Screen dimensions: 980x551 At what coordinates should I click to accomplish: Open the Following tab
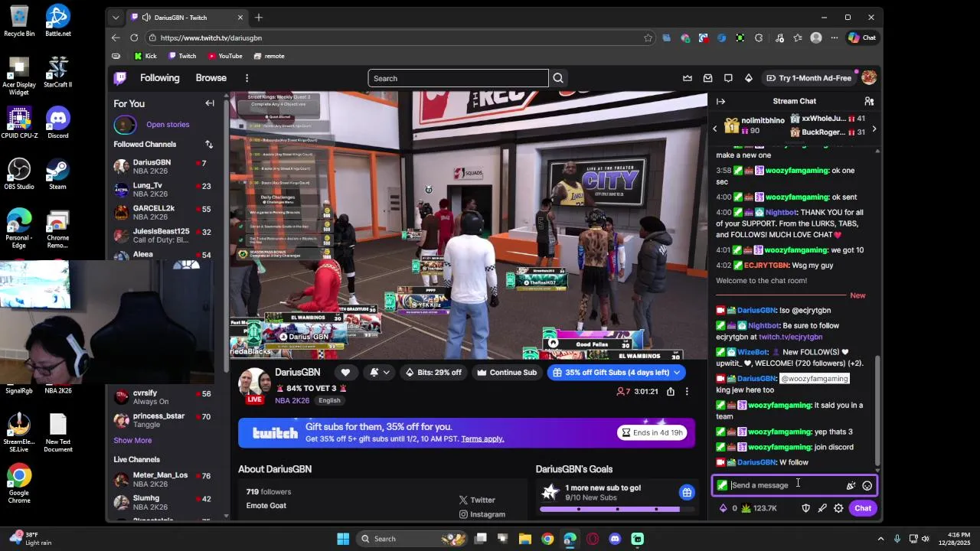pyautogui.click(x=159, y=78)
